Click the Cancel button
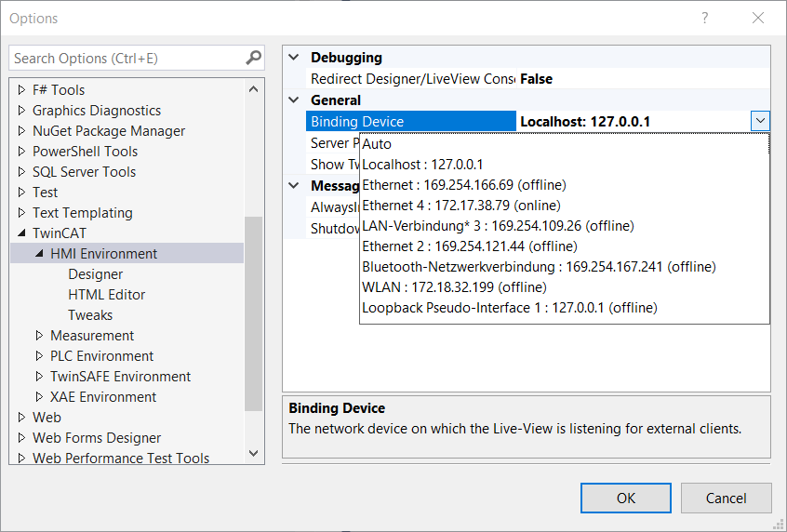Screen dimensions: 787x532 726,498
